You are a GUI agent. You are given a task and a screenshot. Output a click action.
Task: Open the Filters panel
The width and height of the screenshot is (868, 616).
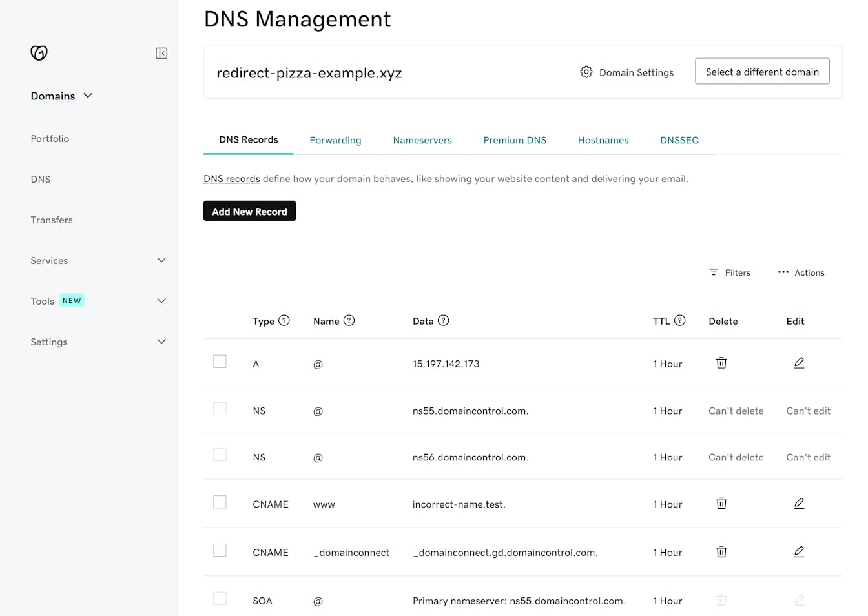pos(730,272)
